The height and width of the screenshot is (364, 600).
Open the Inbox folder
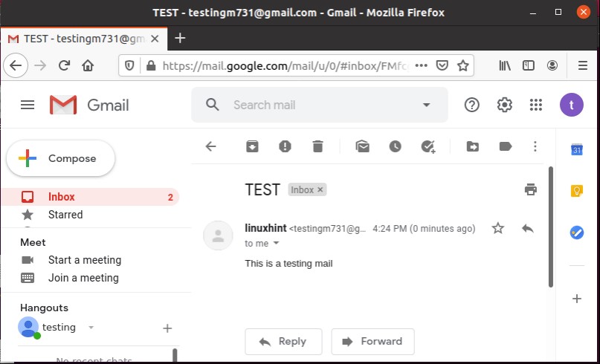point(62,197)
